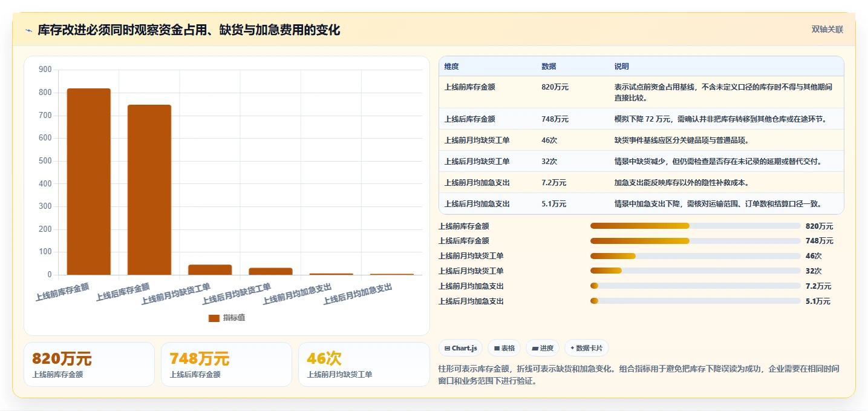
Task: Click the description starting 模拟下降 72 万元
Action: point(720,119)
